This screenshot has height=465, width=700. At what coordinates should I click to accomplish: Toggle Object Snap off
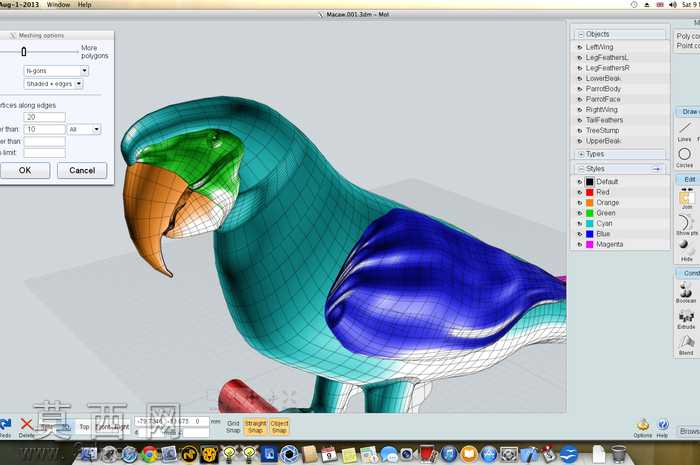pos(279,427)
